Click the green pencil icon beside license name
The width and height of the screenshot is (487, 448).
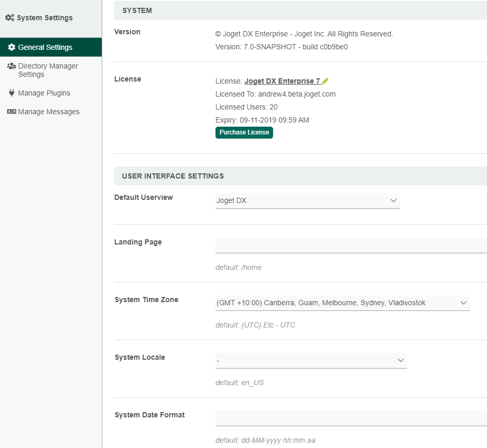coord(326,81)
